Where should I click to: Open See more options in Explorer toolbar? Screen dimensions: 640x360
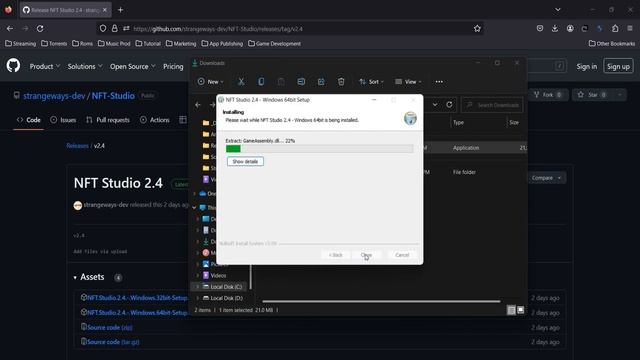pos(439,82)
